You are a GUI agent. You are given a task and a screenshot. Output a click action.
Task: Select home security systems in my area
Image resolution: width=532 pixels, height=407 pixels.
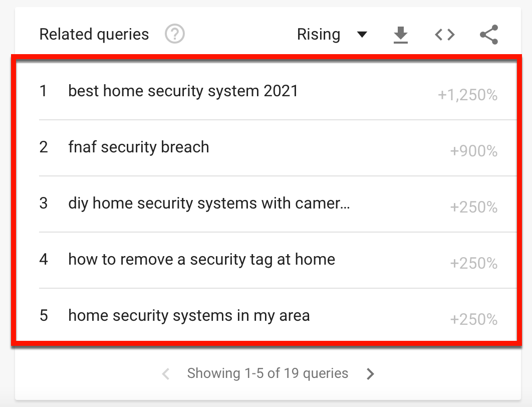click(x=189, y=316)
